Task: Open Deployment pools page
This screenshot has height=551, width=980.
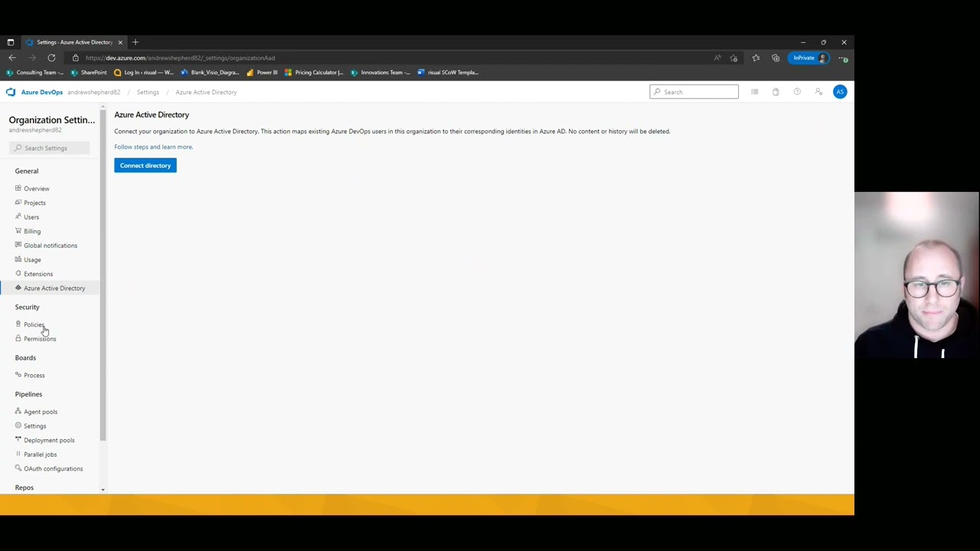Action: (49, 440)
